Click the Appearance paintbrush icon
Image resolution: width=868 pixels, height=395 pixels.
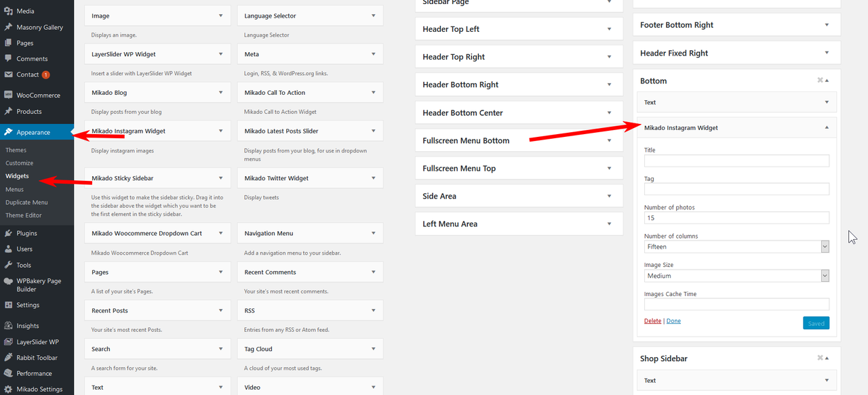(8, 132)
